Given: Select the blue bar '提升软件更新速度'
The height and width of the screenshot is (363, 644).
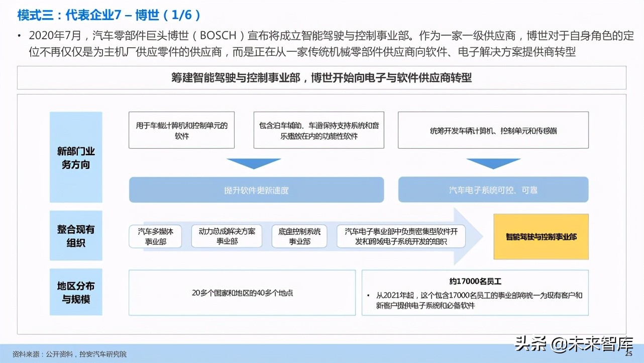Looking at the screenshot, I should point(256,190).
